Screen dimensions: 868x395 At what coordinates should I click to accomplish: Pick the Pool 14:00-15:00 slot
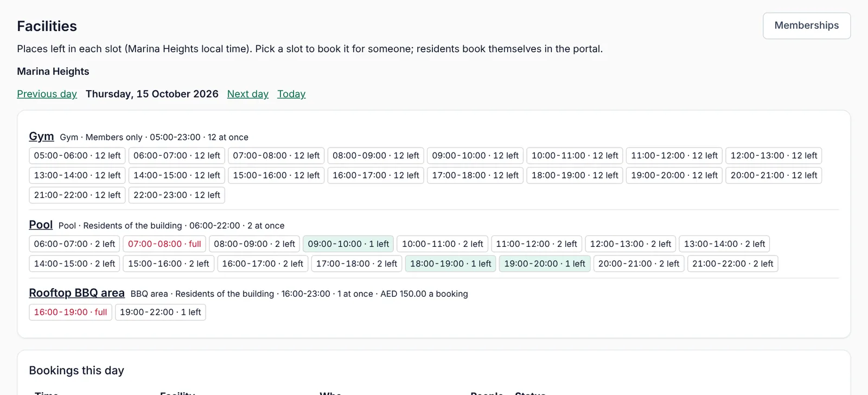[x=75, y=264]
